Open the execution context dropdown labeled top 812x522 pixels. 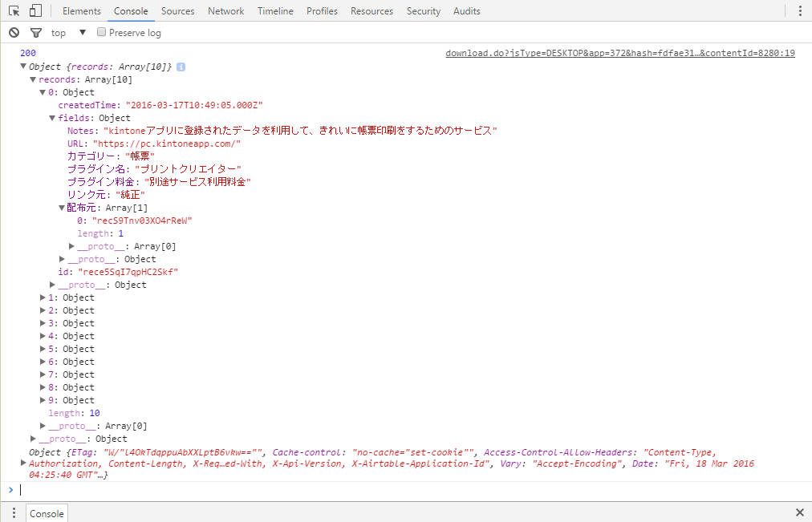82,32
